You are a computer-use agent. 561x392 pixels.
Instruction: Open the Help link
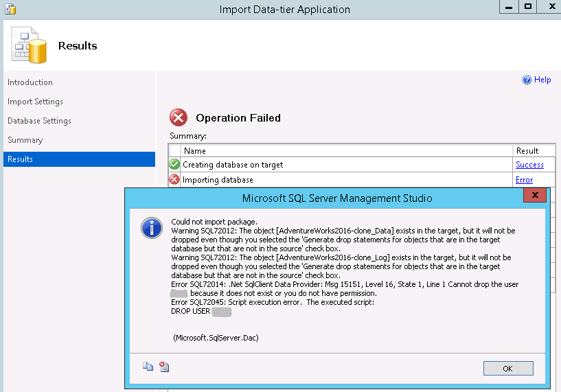[x=542, y=80]
